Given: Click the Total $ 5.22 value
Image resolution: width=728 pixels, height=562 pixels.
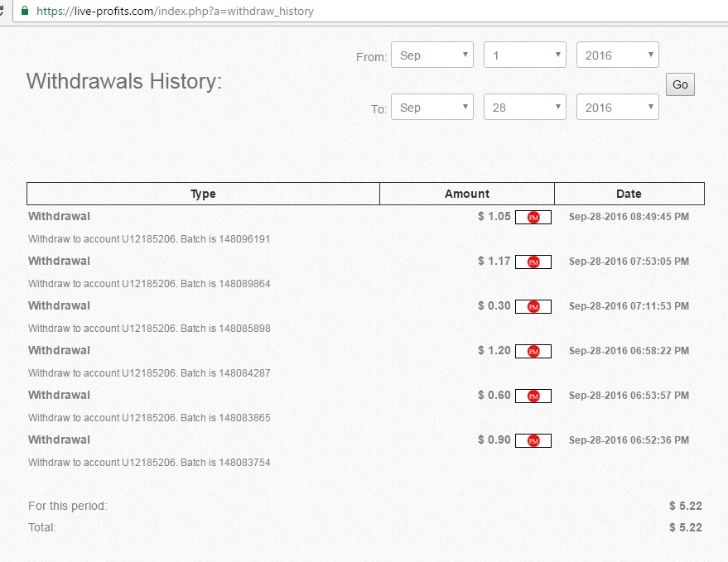Looking at the screenshot, I should tap(685, 528).
